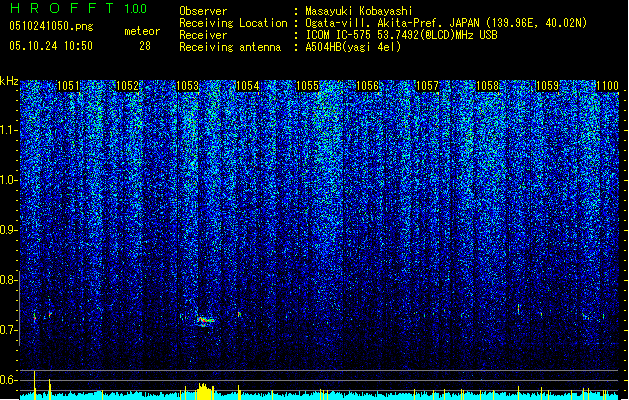This screenshot has width=629, height=400.
Task: Click the meteor count value 28
Action: point(145,46)
